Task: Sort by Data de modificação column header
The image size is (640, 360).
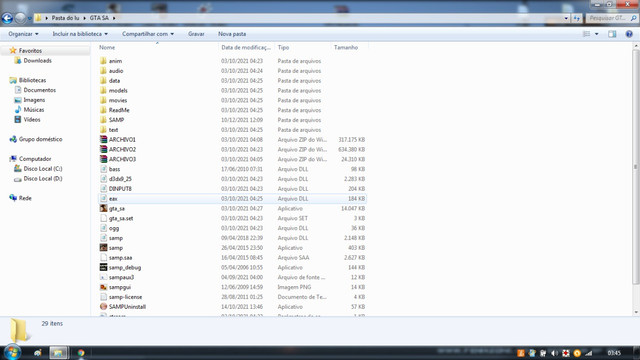Action: (x=246, y=47)
